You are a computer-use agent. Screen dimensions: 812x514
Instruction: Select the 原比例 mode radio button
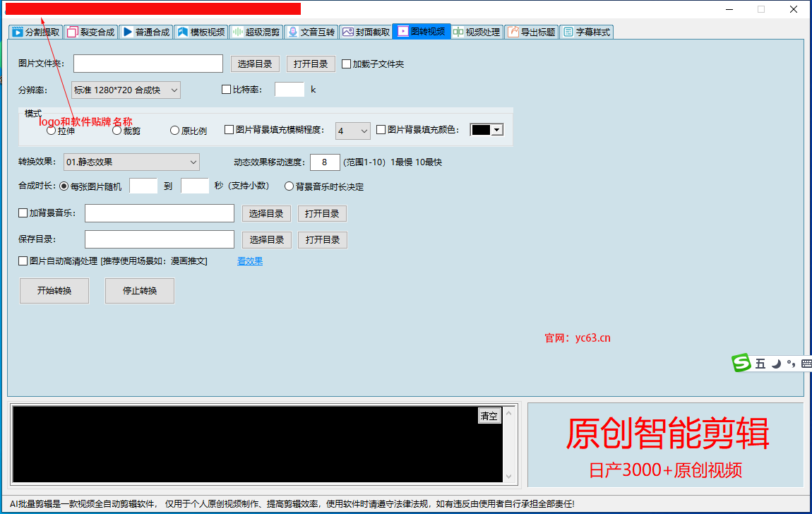click(175, 131)
